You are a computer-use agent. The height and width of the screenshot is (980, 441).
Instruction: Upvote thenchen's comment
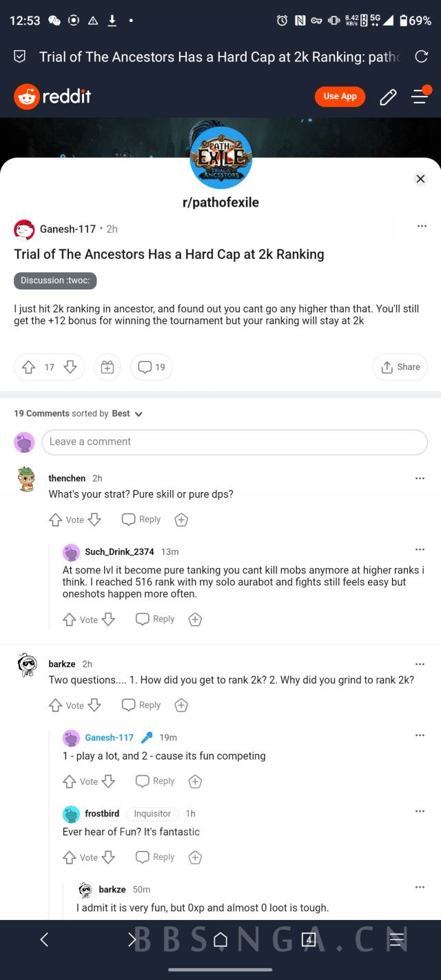point(56,520)
